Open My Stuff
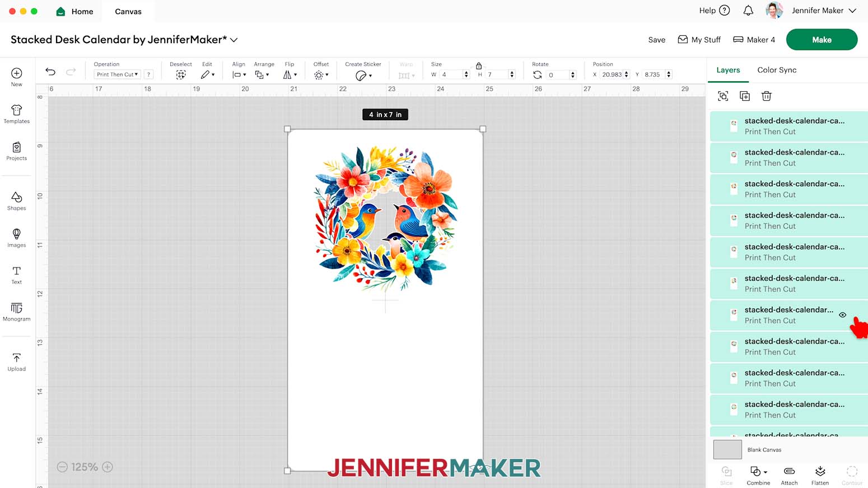Screen dimensions: 868x488 point(699,40)
